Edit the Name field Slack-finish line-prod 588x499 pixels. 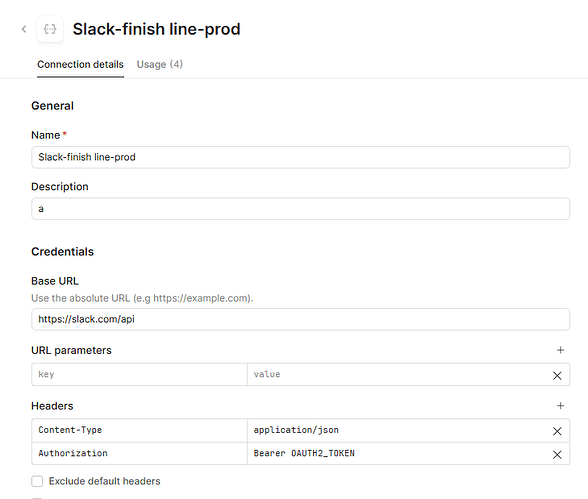[x=300, y=157]
